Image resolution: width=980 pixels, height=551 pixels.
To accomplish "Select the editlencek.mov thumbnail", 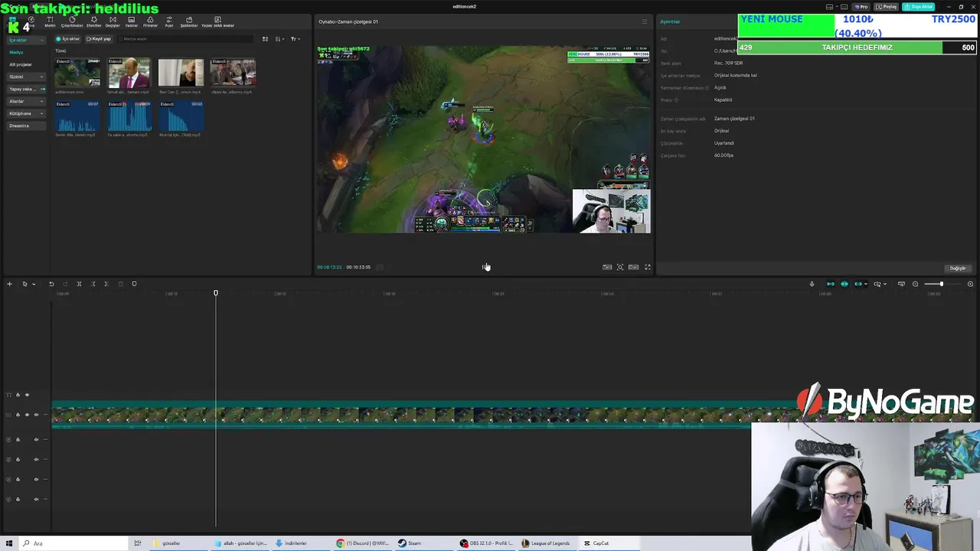I will (x=77, y=73).
